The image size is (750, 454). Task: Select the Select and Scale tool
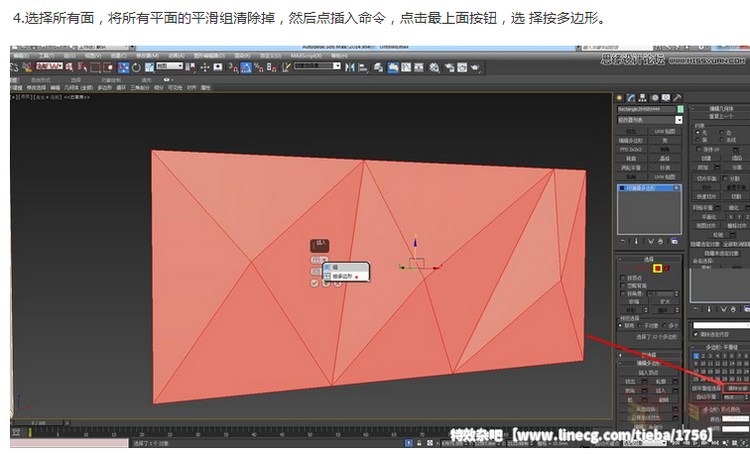pyautogui.click(x=149, y=67)
